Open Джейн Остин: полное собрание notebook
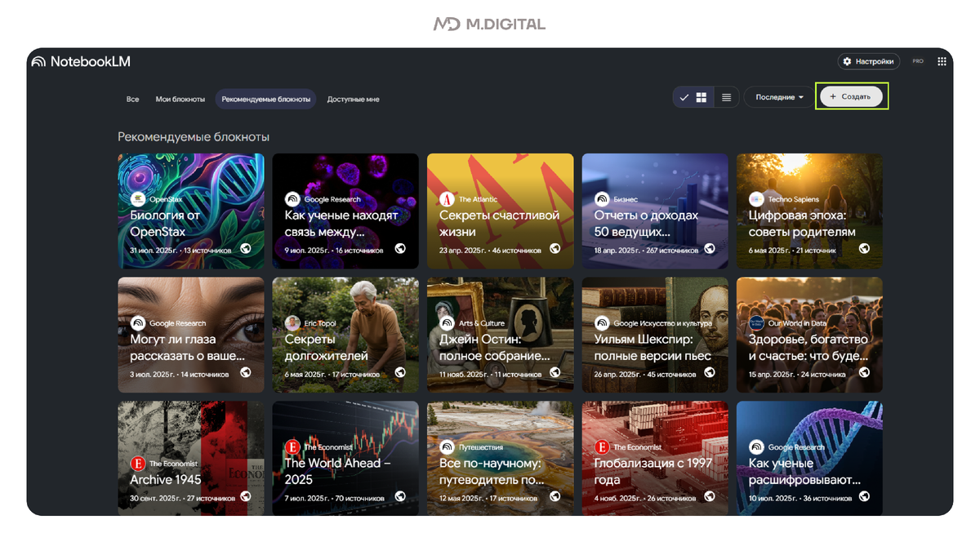The width and height of the screenshot is (980, 551). coord(501,335)
